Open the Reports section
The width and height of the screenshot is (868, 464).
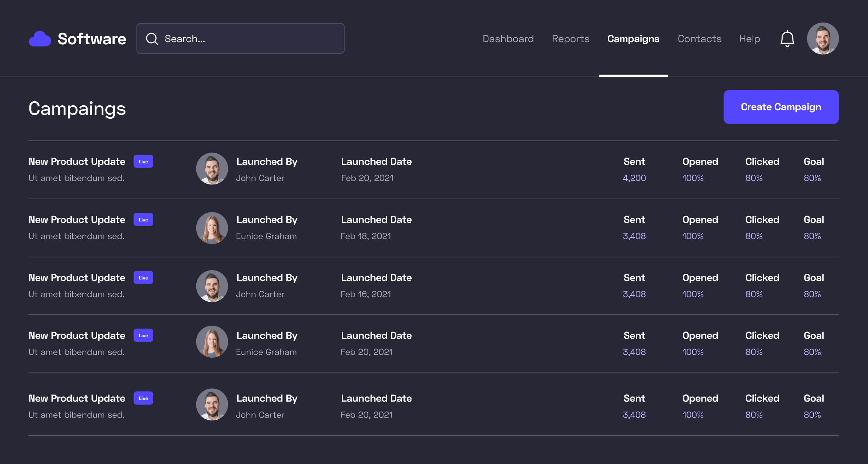click(x=570, y=38)
